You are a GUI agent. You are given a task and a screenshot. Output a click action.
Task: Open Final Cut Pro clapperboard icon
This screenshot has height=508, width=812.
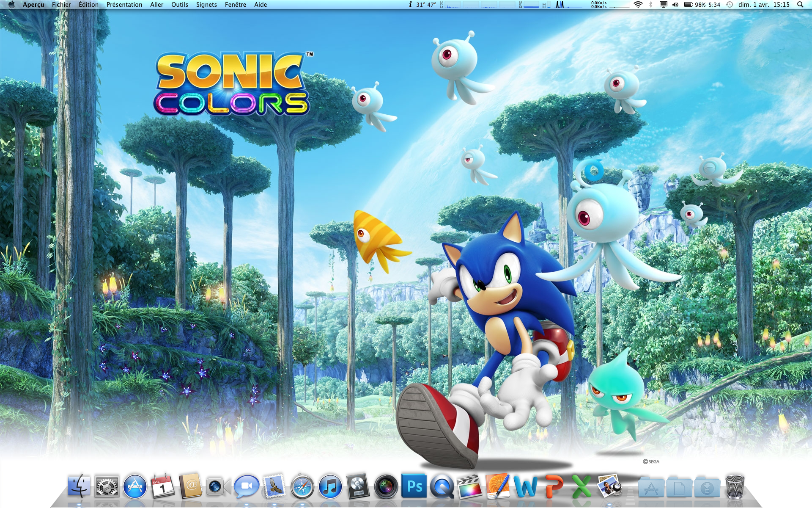click(470, 486)
